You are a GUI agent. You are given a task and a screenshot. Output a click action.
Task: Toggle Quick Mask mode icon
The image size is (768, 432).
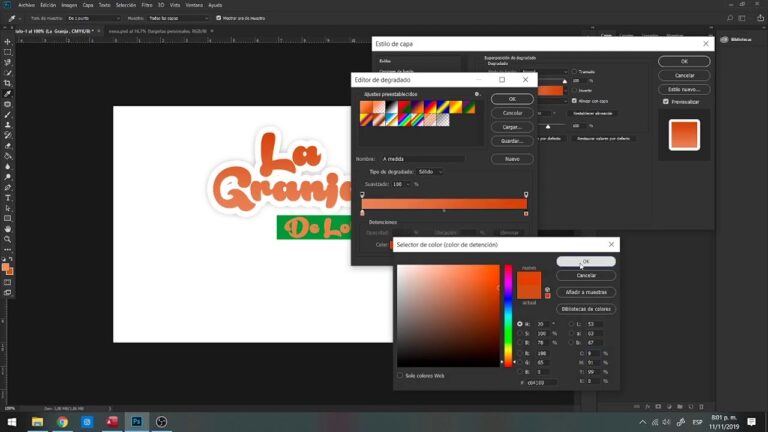click(x=7, y=282)
